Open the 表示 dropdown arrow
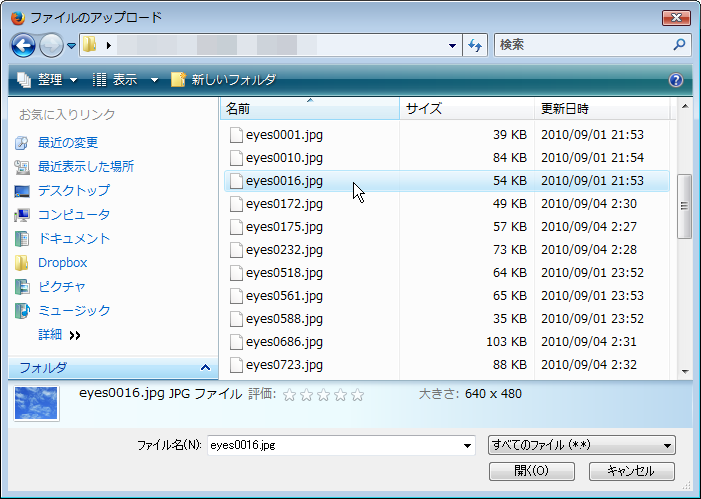701x499 pixels. tap(154, 80)
